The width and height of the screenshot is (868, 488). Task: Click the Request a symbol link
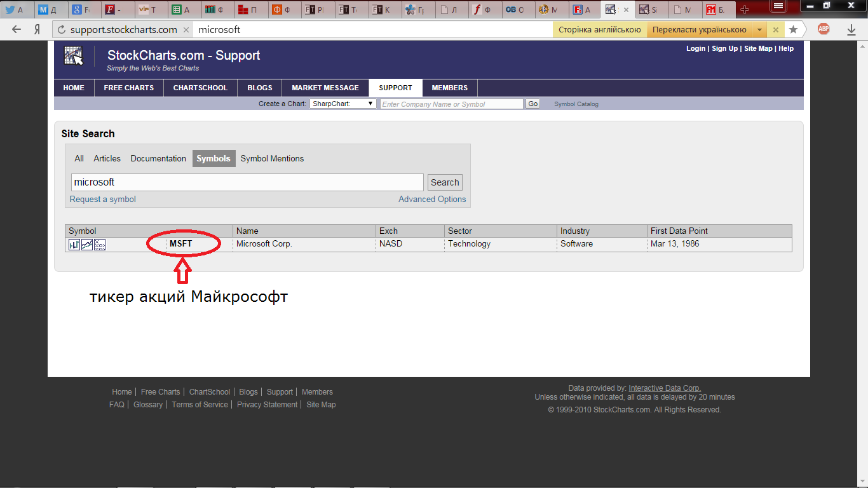(103, 199)
